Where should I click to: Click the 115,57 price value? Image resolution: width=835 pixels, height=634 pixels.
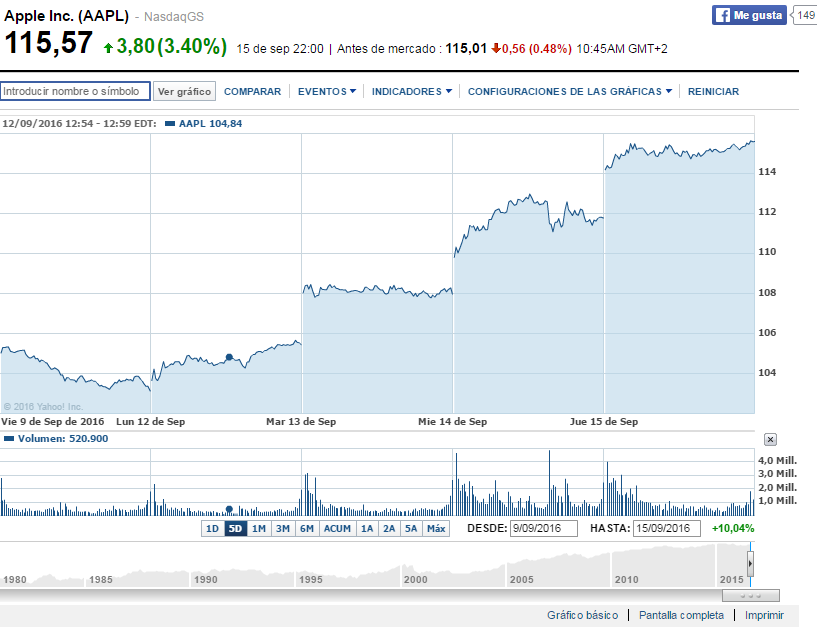(x=48, y=43)
